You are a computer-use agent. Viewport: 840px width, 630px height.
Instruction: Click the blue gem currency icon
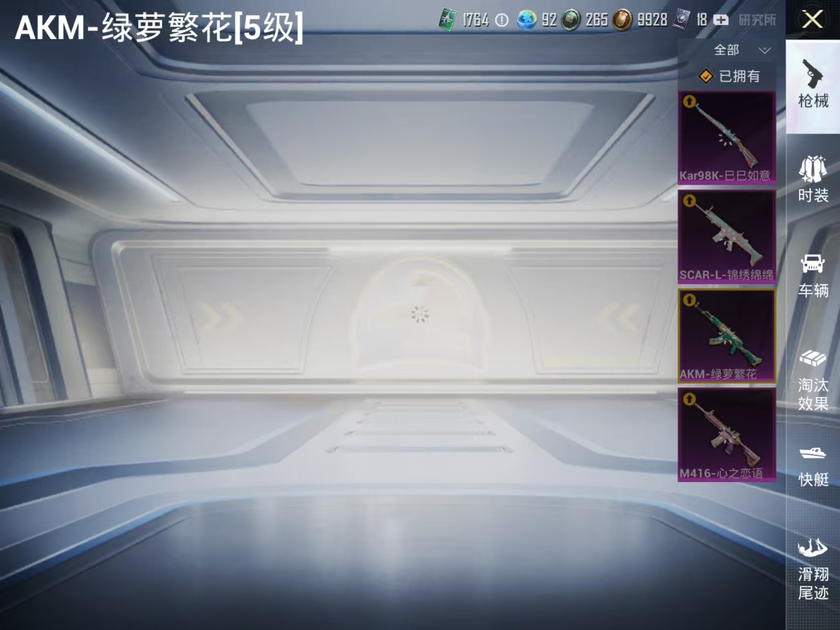coord(526,20)
